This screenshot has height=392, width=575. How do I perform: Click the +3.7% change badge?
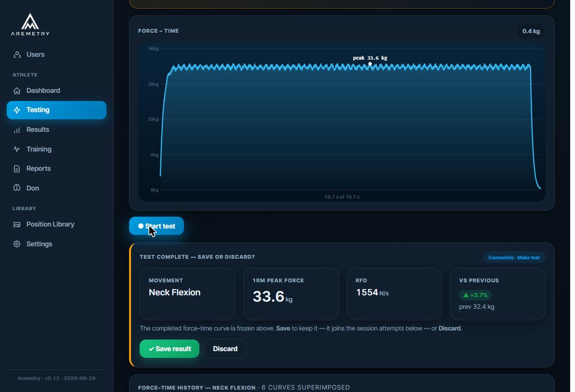pyautogui.click(x=475, y=295)
